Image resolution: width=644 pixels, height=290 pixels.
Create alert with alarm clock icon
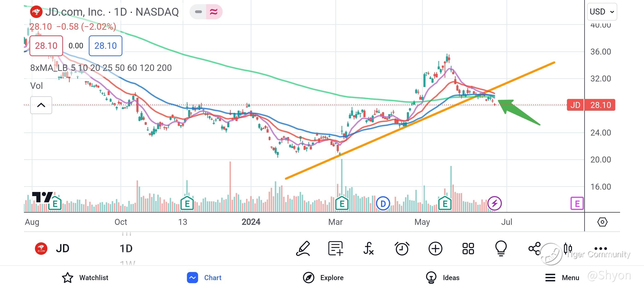pyautogui.click(x=402, y=249)
